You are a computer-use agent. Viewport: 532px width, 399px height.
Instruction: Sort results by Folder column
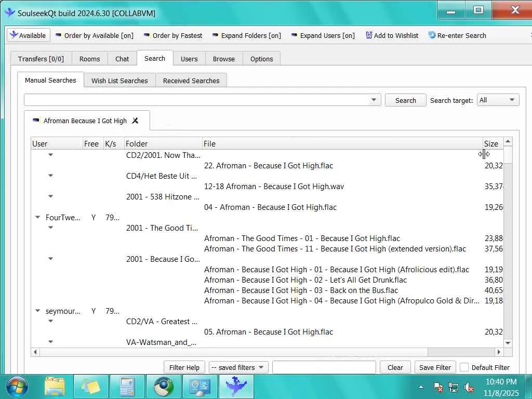click(x=163, y=143)
